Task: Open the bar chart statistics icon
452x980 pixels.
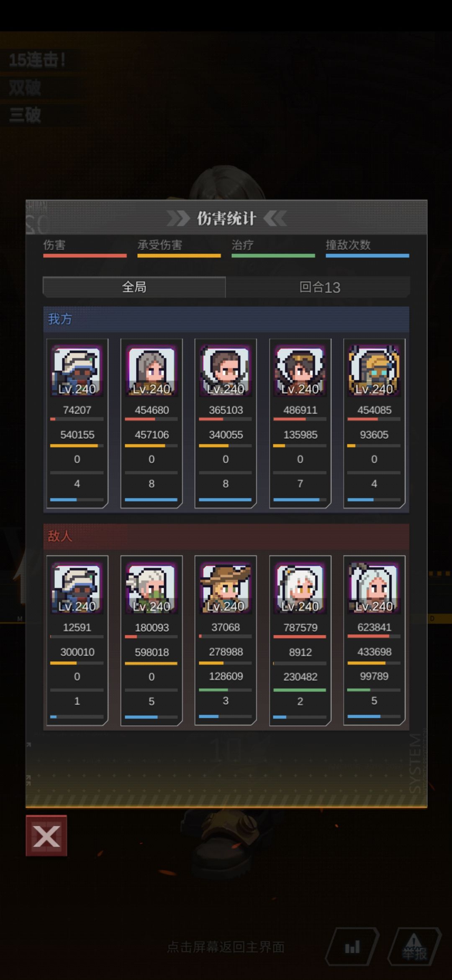Action: click(x=352, y=946)
